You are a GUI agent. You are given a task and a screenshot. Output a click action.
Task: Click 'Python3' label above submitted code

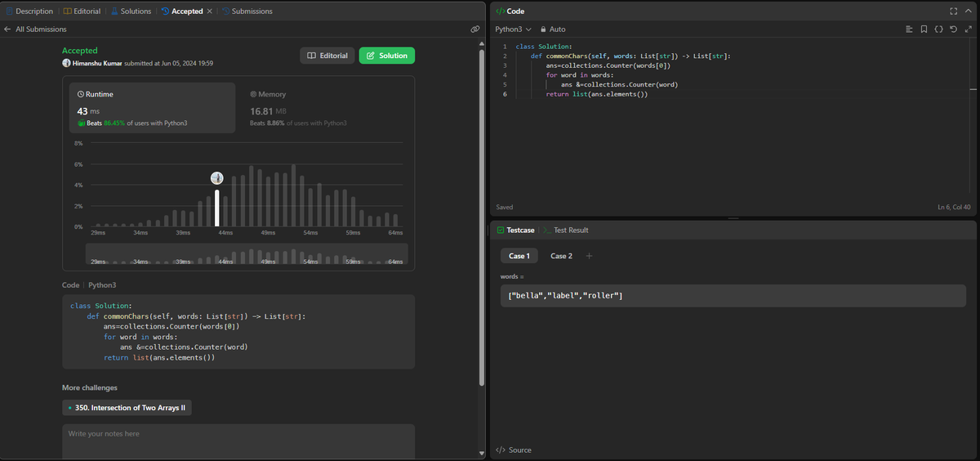point(102,285)
